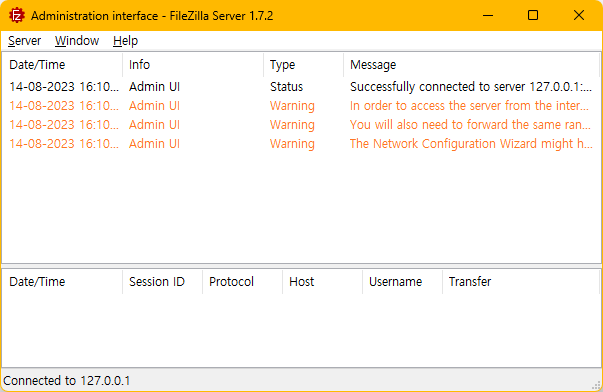Click the Message column header
The height and width of the screenshot is (392, 603).
tap(472, 65)
